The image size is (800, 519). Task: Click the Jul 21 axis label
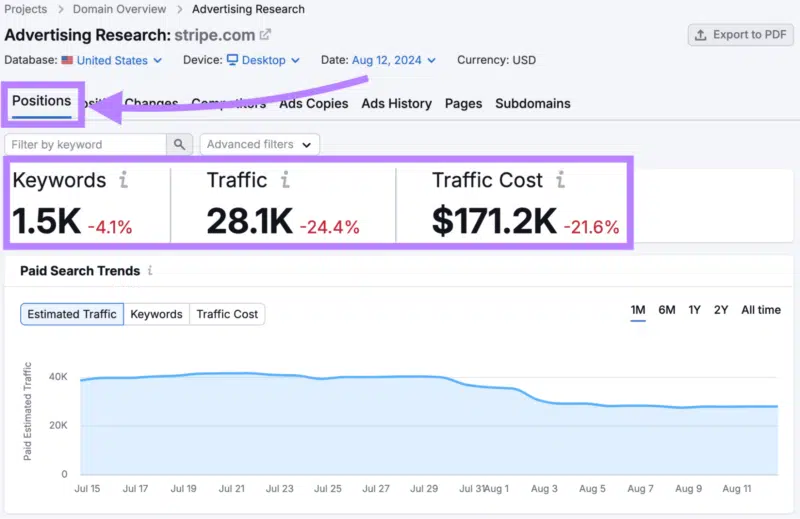(232, 488)
